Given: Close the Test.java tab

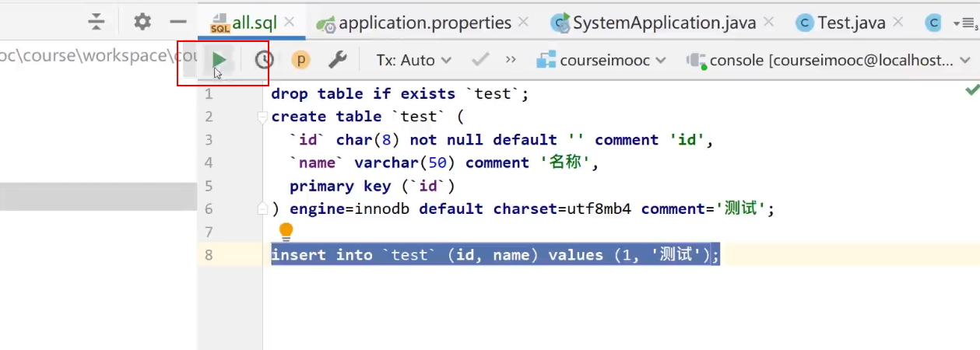Looking at the screenshot, I should [898, 23].
